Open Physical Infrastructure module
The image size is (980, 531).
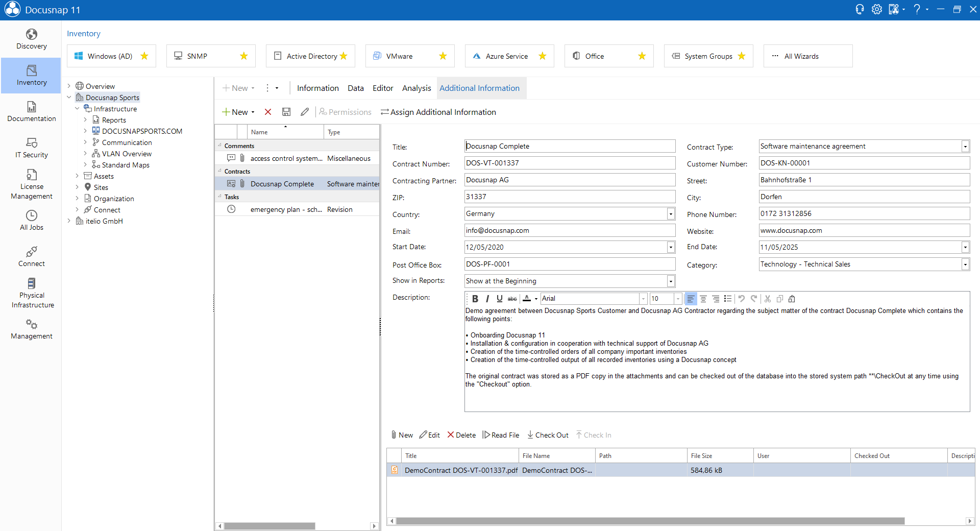(x=31, y=293)
